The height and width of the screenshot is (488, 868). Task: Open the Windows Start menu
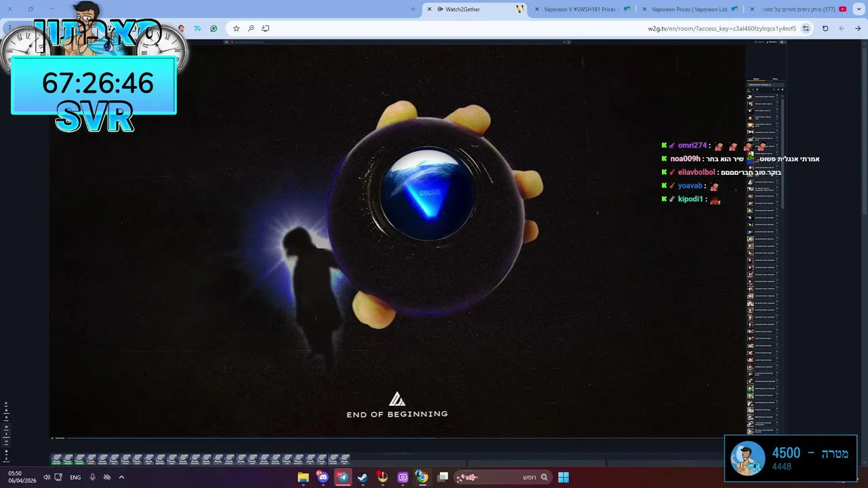[564, 477]
